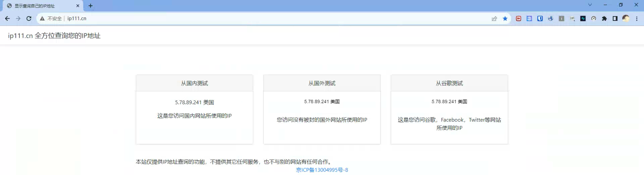This screenshot has height=175, width=644.
Task: Go back with the back arrow
Action: point(7,18)
